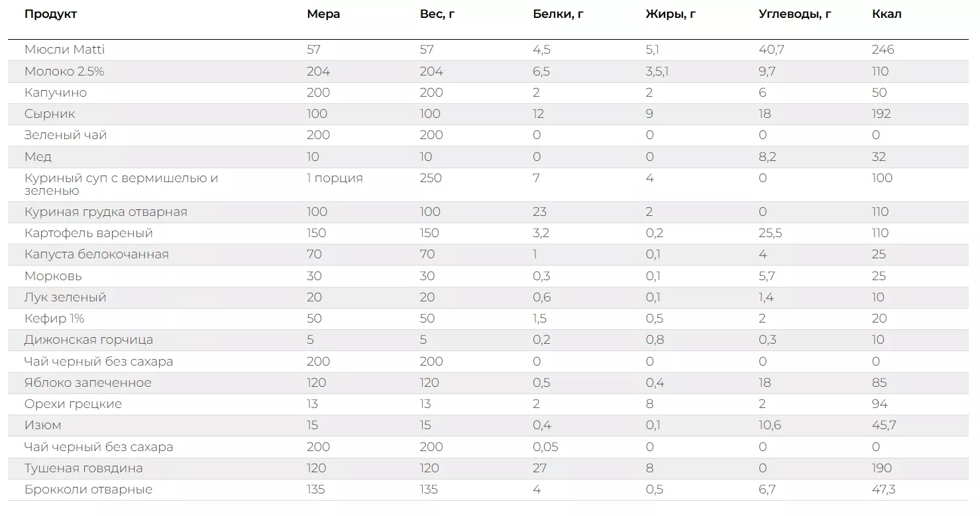Click the "Капуста белокочанная" product cell

tap(96, 254)
